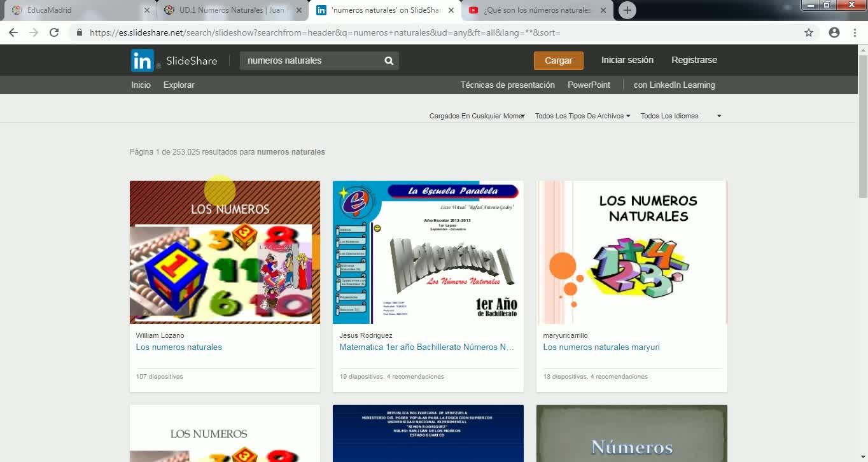This screenshot has height=462, width=868.
Task: View site security lock information
Action: [80, 32]
